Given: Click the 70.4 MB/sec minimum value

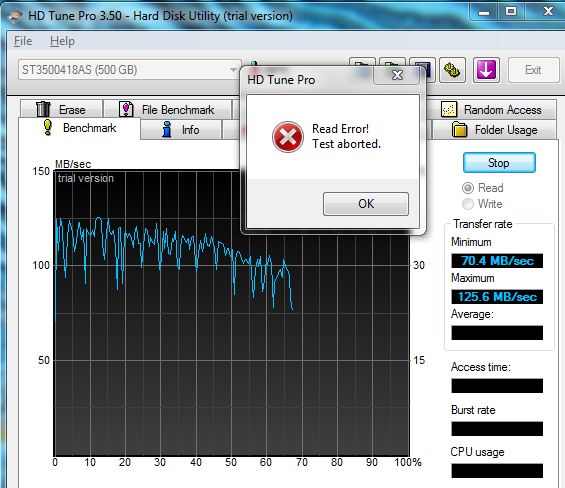Looking at the screenshot, I should [x=497, y=261].
